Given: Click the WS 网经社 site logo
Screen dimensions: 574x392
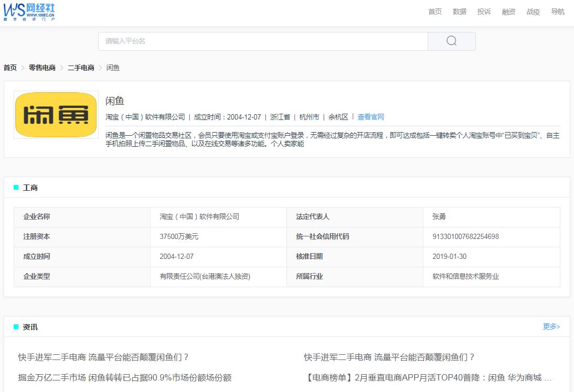Looking at the screenshot, I should tap(30, 12).
